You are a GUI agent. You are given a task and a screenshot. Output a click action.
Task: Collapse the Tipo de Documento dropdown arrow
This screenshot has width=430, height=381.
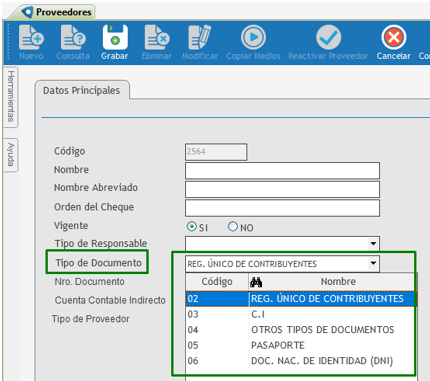tap(373, 264)
